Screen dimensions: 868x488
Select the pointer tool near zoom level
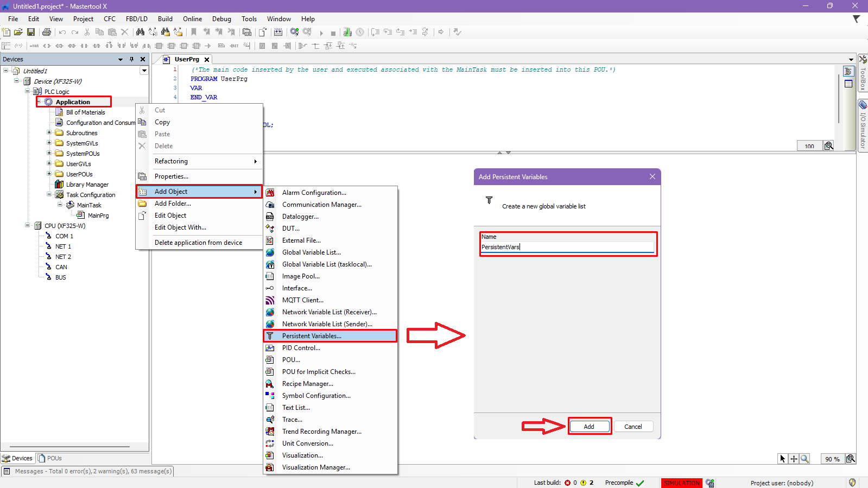tap(782, 459)
